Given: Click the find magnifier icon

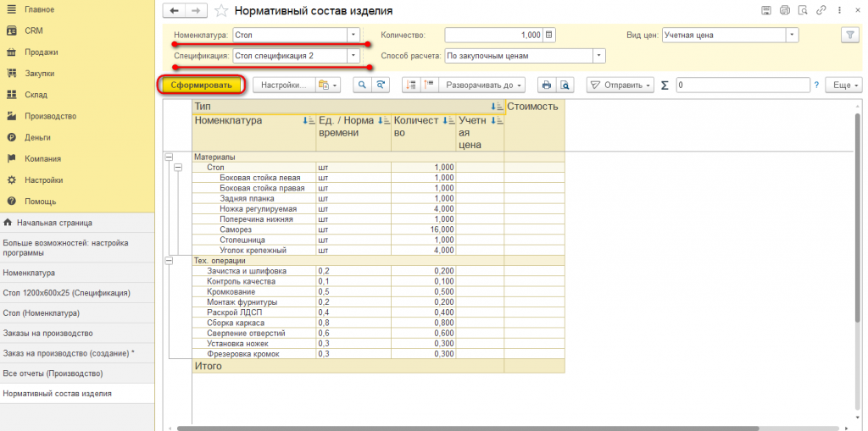Looking at the screenshot, I should click(362, 86).
